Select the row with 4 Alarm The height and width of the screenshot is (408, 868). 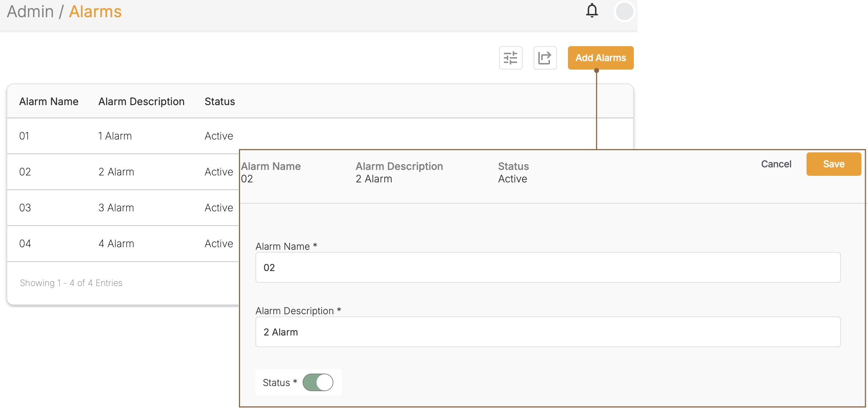point(116,244)
